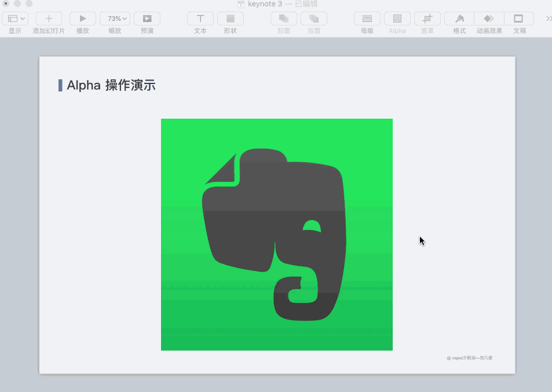Start slideshow with the 播放 button
The image size is (552, 392).
(x=83, y=19)
